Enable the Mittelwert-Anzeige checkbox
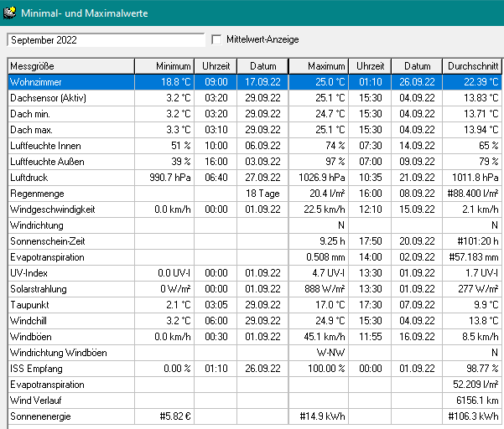The height and width of the screenshot is (429, 504). point(217,39)
